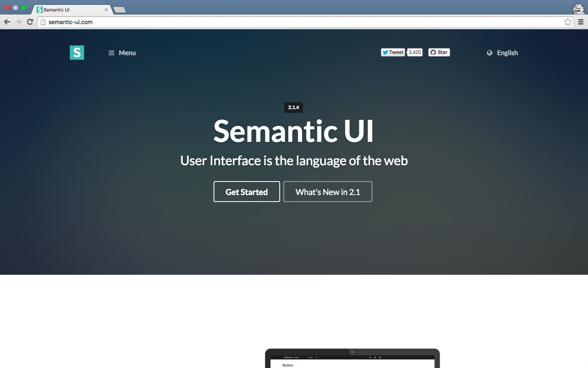Click the incognito icon in title bar
Image resolution: width=588 pixels, height=368 pixels.
[578, 8]
